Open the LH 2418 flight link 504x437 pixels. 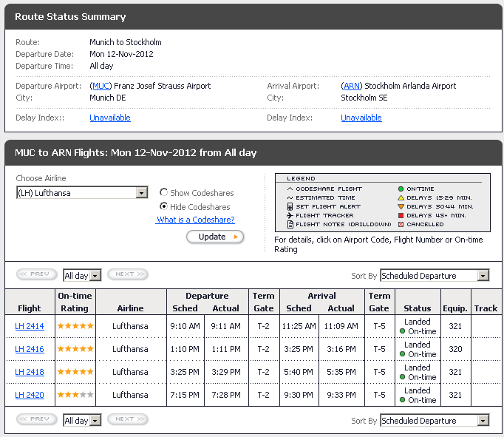click(30, 372)
